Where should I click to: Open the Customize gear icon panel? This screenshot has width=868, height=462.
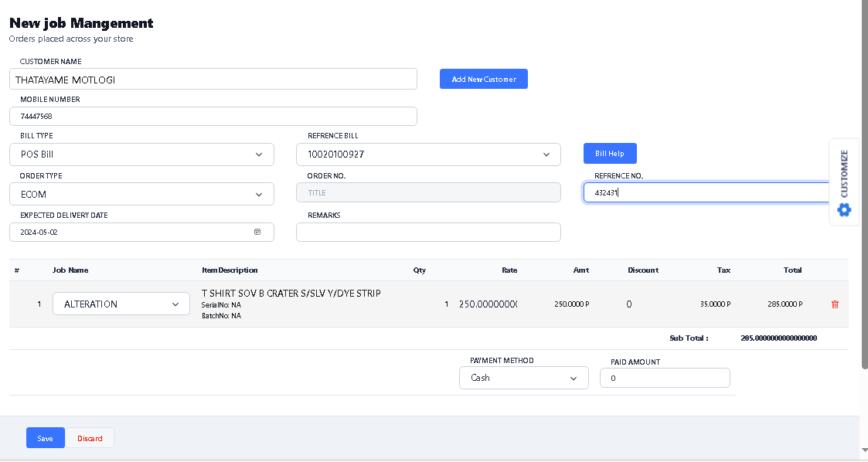pyautogui.click(x=843, y=209)
